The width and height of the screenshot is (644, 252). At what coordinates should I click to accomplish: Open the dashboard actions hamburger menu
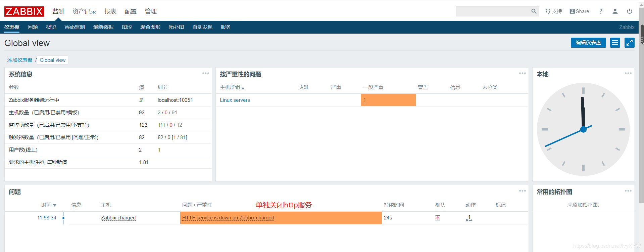click(x=615, y=43)
